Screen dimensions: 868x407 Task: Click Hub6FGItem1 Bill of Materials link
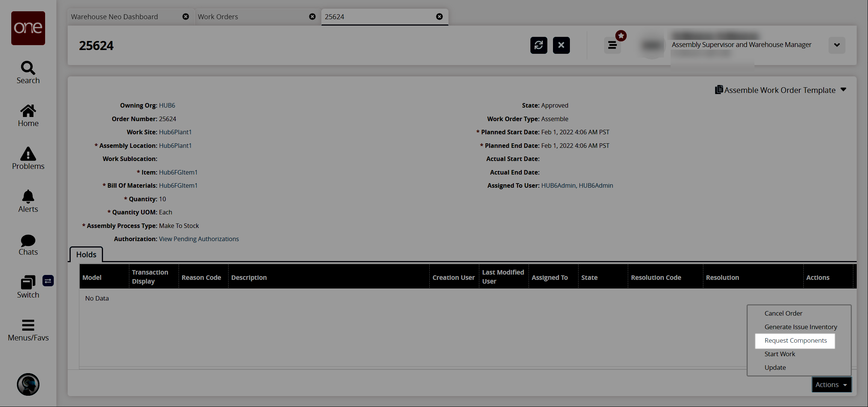pyautogui.click(x=178, y=185)
